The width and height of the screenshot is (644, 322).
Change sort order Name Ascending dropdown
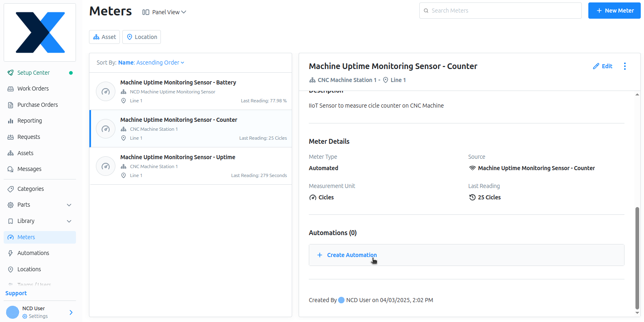tap(151, 63)
